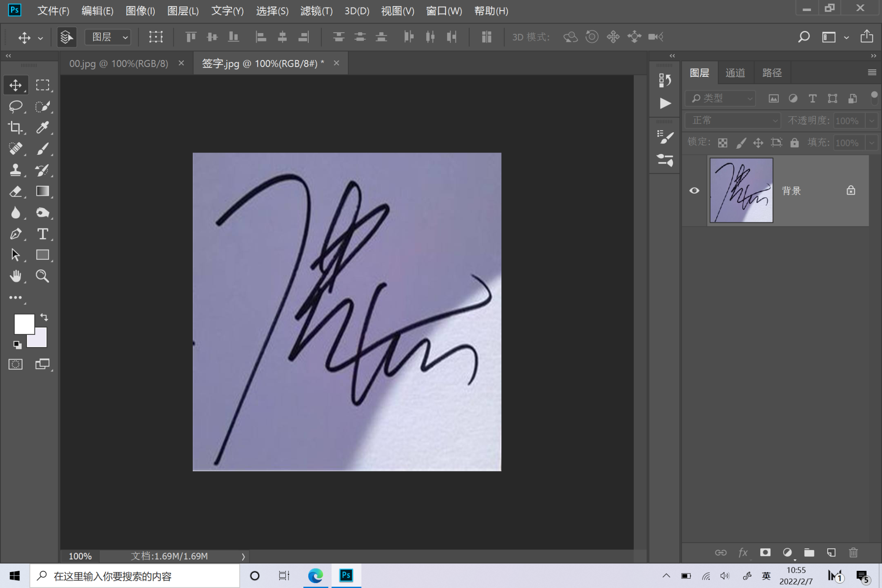Select the Gradient tool
The image size is (882, 588).
point(43,191)
